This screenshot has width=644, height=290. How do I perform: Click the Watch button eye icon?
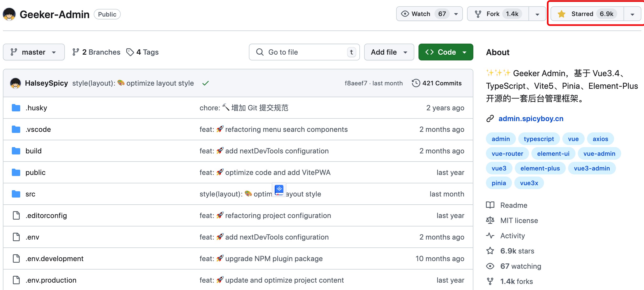click(405, 14)
